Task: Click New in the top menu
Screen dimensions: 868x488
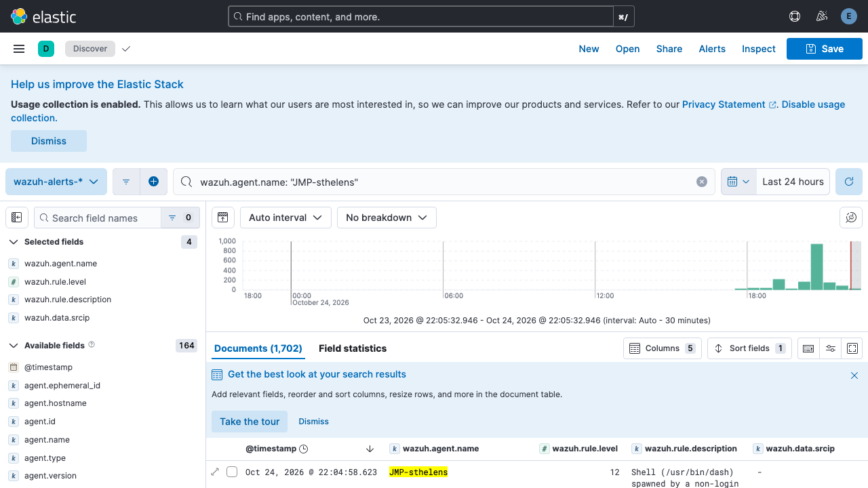Action: (x=589, y=49)
